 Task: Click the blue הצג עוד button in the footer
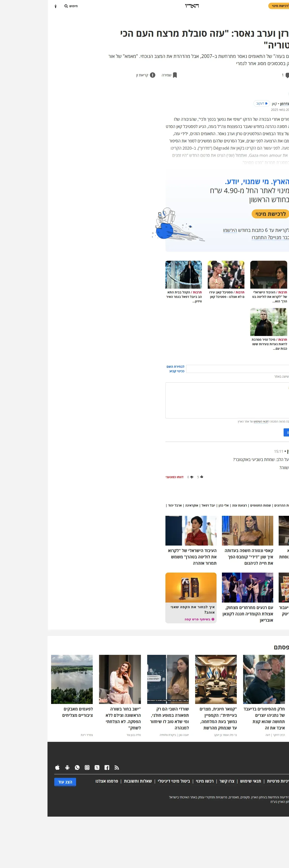[65, 782]
